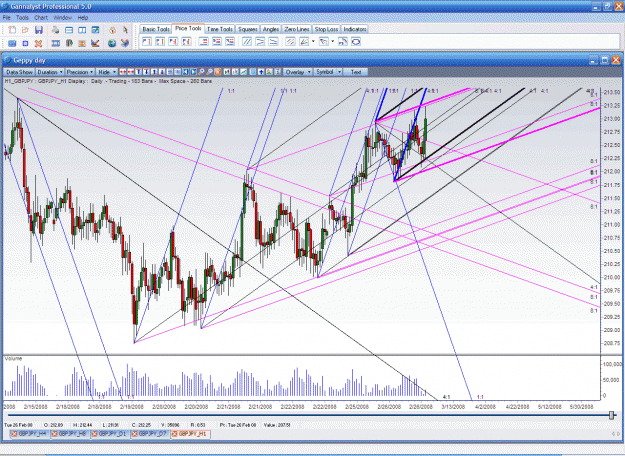Select the GBPJPY_H4 chart tab

click(29, 434)
